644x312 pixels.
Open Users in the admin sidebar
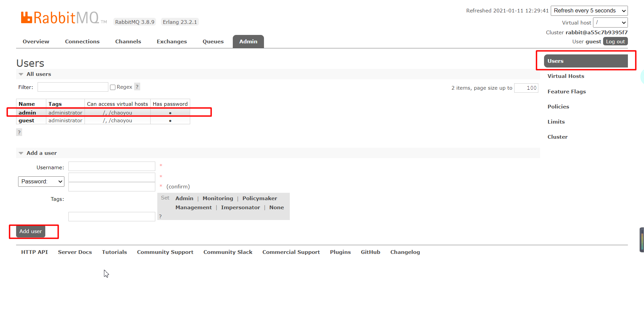coord(586,61)
